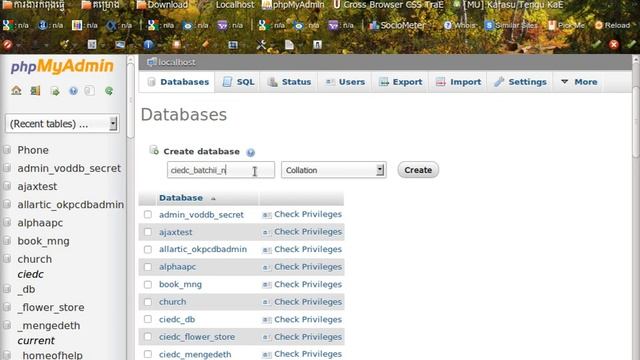Click the green reload navigation icon
Screen dimensions: 640x360
[x=109, y=91]
